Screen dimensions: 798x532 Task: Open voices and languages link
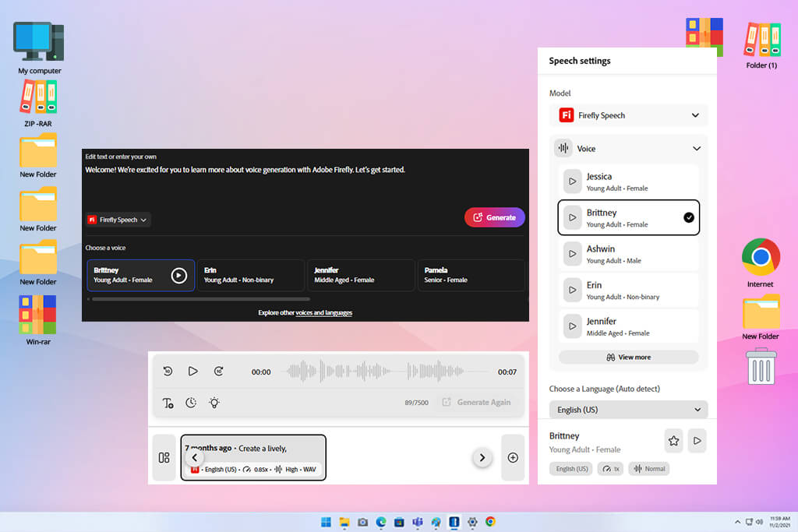pos(323,313)
